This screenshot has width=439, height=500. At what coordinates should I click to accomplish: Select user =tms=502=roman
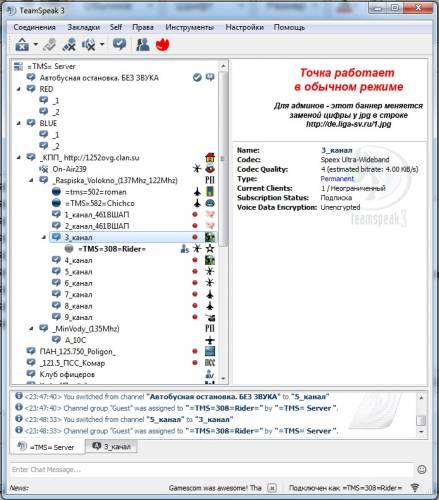tap(96, 192)
